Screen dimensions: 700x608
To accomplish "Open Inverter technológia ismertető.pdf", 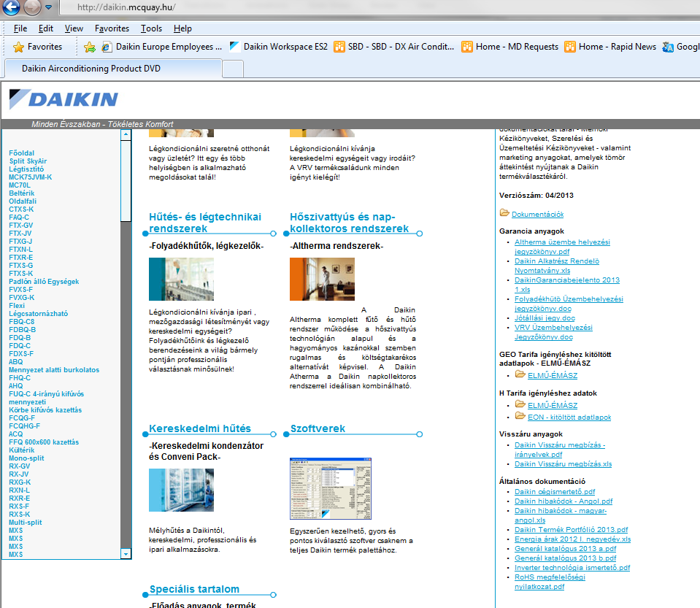I will pyautogui.click(x=572, y=568).
